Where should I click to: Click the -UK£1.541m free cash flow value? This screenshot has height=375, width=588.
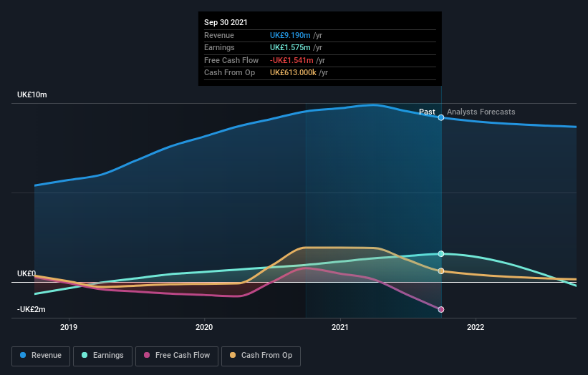coord(291,60)
